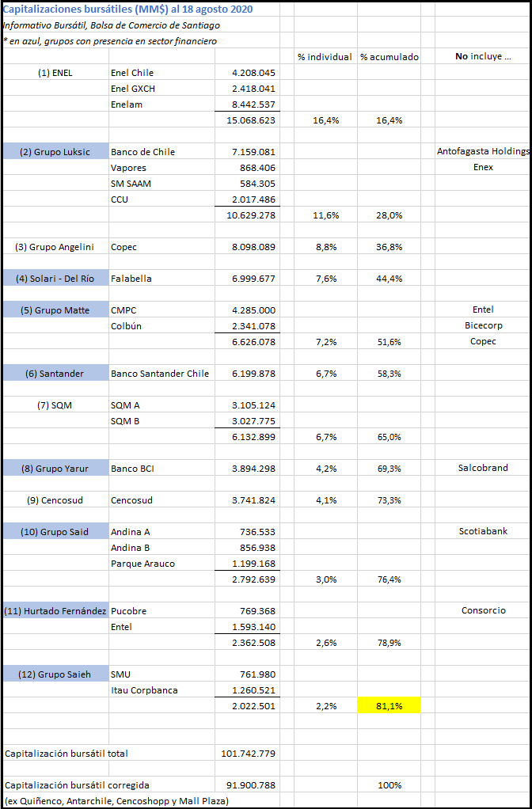Click the Salcobrand cell

tap(483, 468)
